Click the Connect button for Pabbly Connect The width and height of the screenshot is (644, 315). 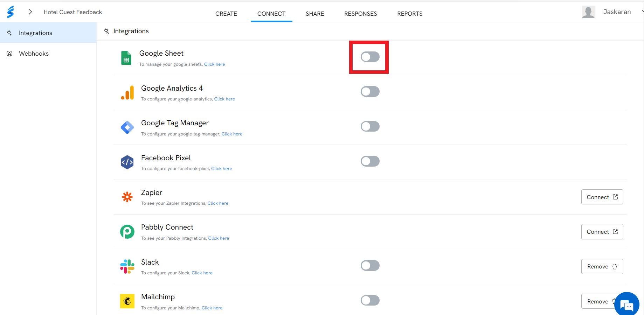pyautogui.click(x=602, y=232)
